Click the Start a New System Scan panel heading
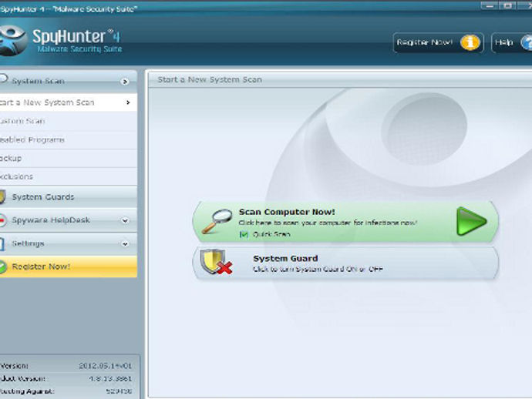The height and width of the screenshot is (399, 532). (210, 79)
